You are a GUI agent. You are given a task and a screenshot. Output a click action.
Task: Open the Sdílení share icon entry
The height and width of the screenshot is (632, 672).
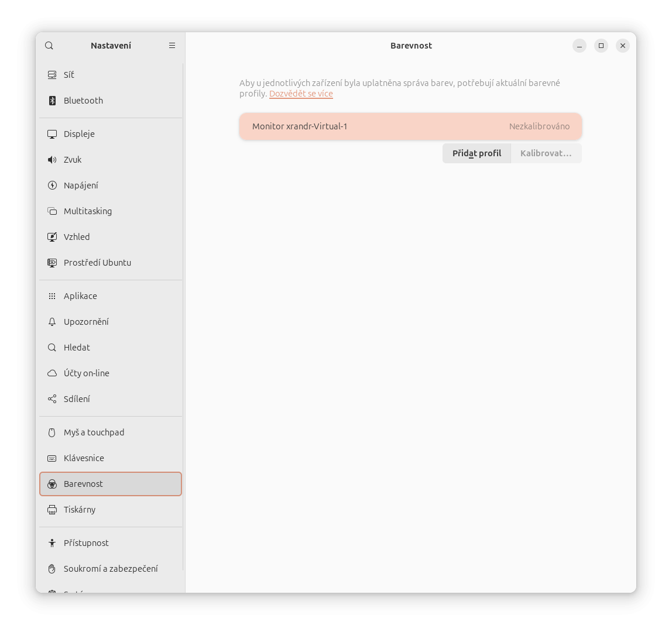point(52,399)
